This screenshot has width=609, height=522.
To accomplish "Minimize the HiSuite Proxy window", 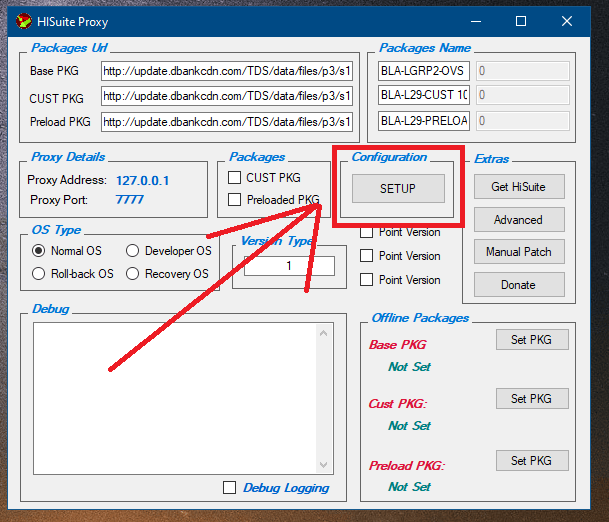I will click(x=476, y=21).
